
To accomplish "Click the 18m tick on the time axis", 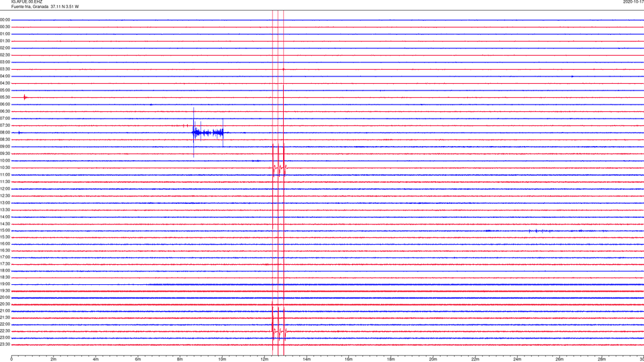I will click(391, 359).
